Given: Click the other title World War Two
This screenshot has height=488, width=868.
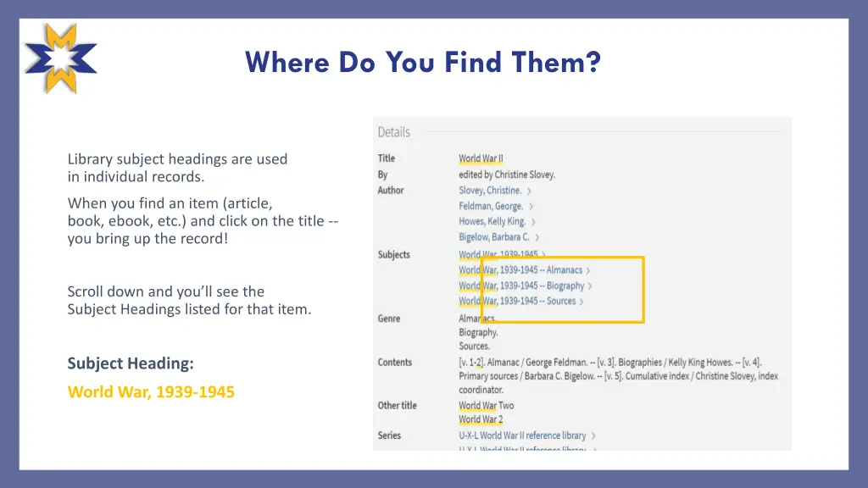Looking at the screenshot, I should coord(486,406).
